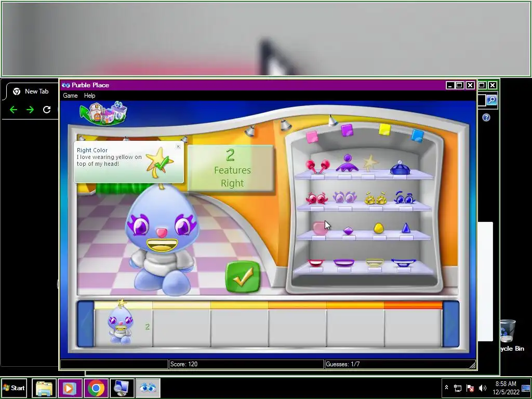The width and height of the screenshot is (532, 399).
Task: Click the Guesses: 1/7 status text
Action: tap(342, 364)
